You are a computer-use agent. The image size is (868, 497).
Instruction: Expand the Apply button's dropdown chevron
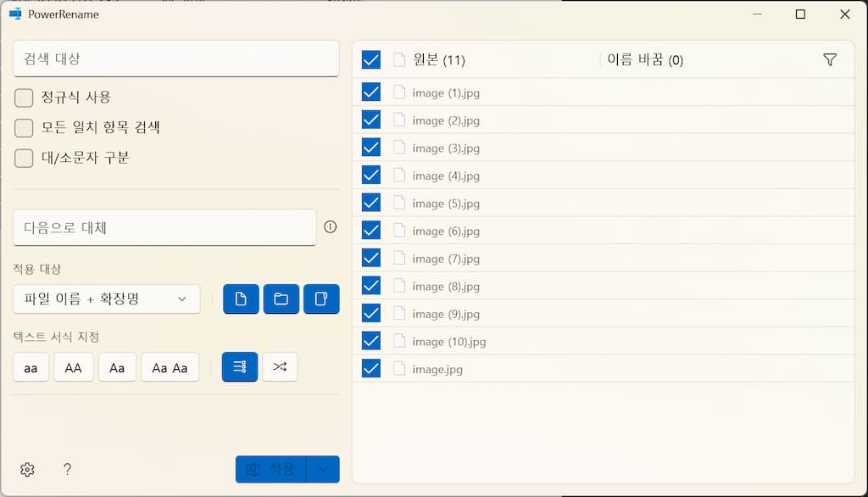point(323,469)
